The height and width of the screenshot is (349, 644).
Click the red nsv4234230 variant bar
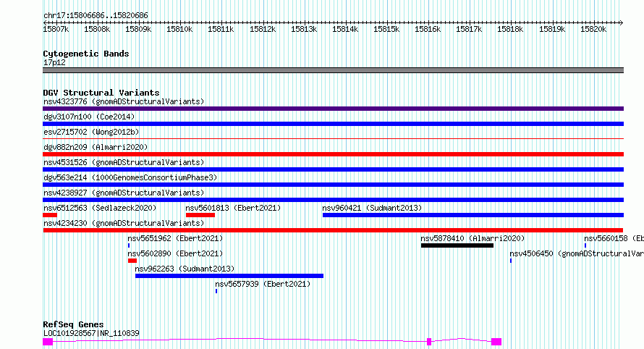click(333, 230)
